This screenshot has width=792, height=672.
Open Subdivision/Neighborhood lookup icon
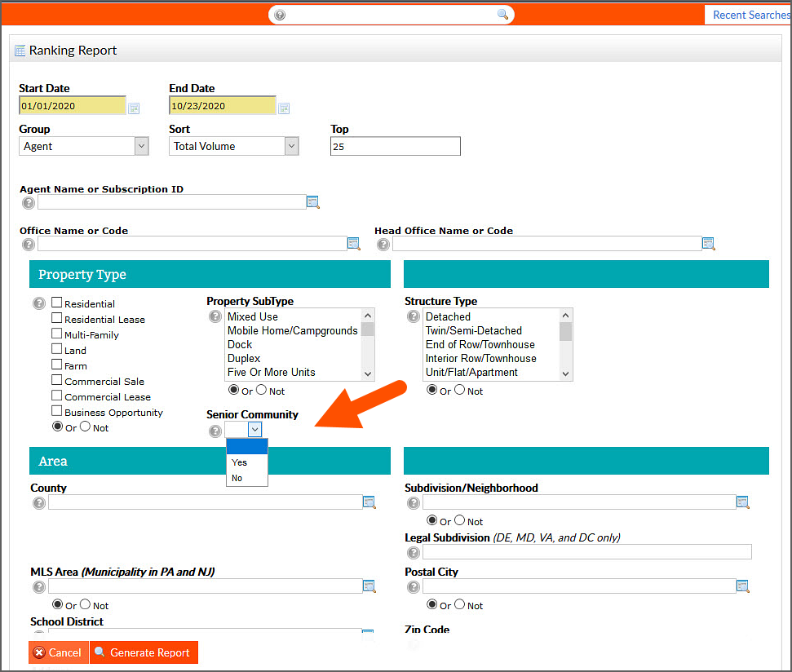pos(742,502)
